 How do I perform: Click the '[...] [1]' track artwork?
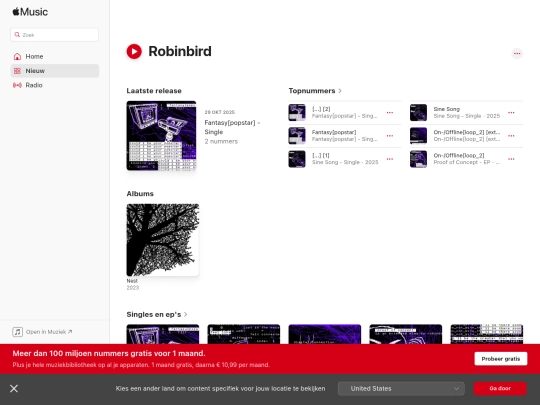[x=297, y=159]
